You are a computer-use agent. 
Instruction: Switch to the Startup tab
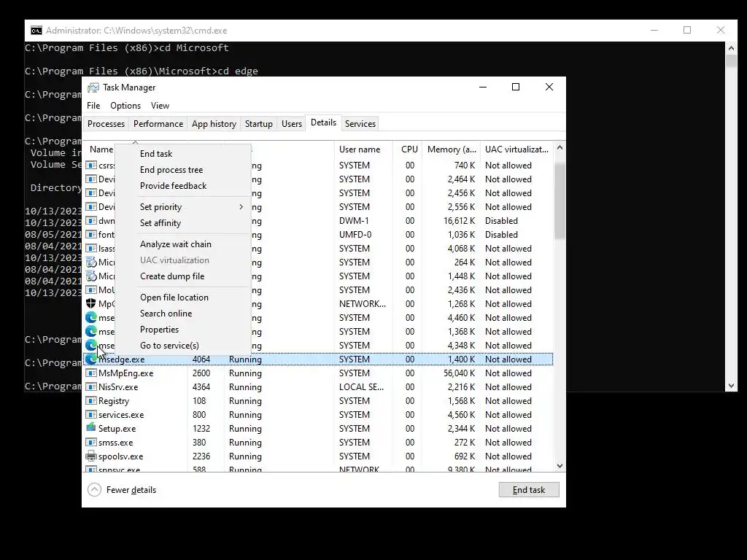[x=259, y=124]
